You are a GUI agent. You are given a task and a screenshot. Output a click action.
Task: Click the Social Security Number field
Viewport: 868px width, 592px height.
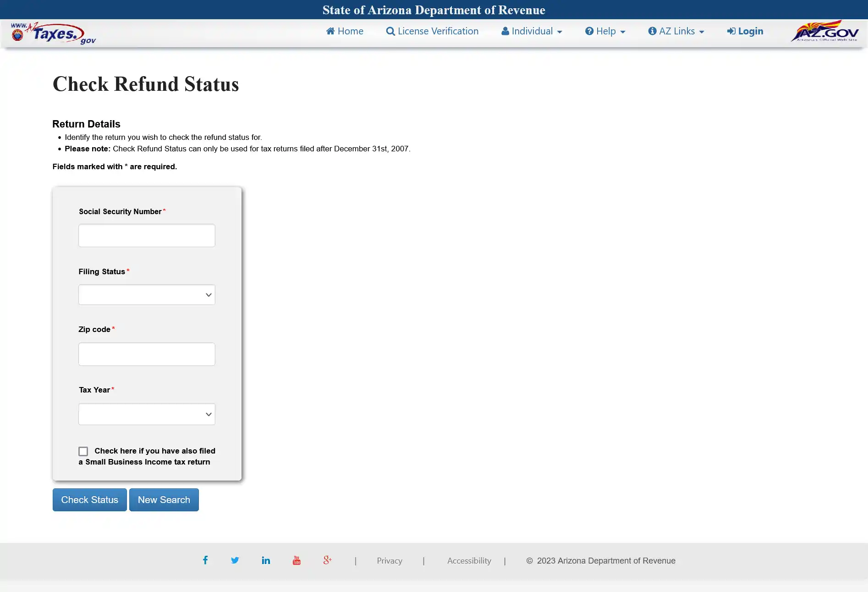(147, 236)
